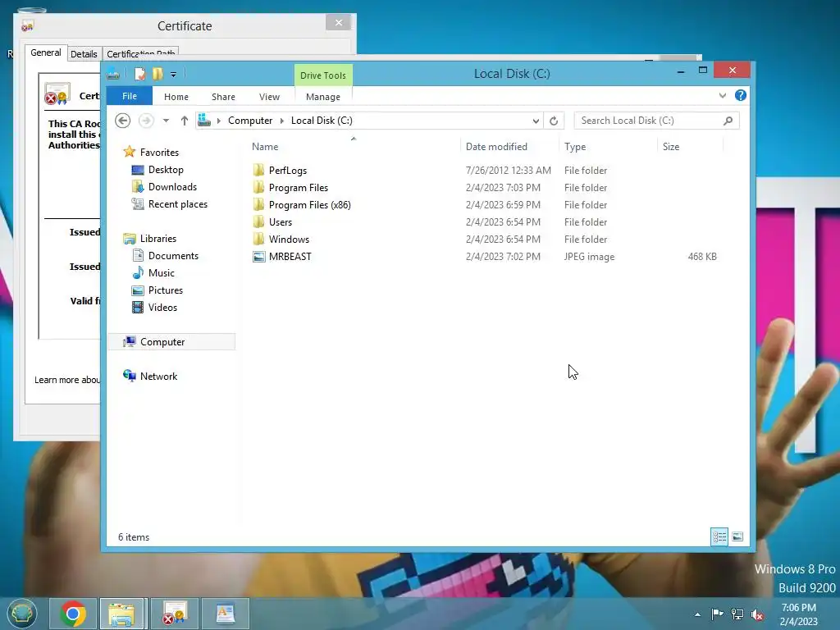Switch to the View ribbon tab
This screenshot has width=840, height=630.
[x=269, y=97]
